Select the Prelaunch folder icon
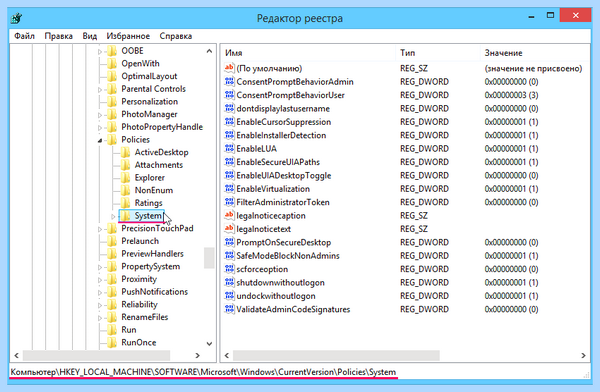This screenshot has height=392, width=600. [x=112, y=241]
